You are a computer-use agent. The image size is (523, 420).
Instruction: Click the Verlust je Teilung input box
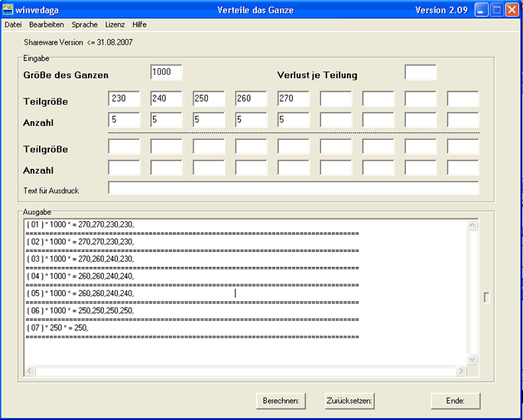pyautogui.click(x=420, y=72)
